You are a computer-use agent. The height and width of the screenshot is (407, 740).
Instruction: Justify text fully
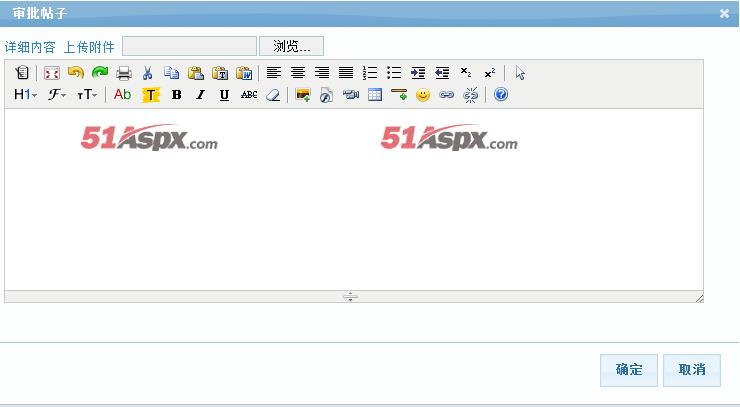346,73
